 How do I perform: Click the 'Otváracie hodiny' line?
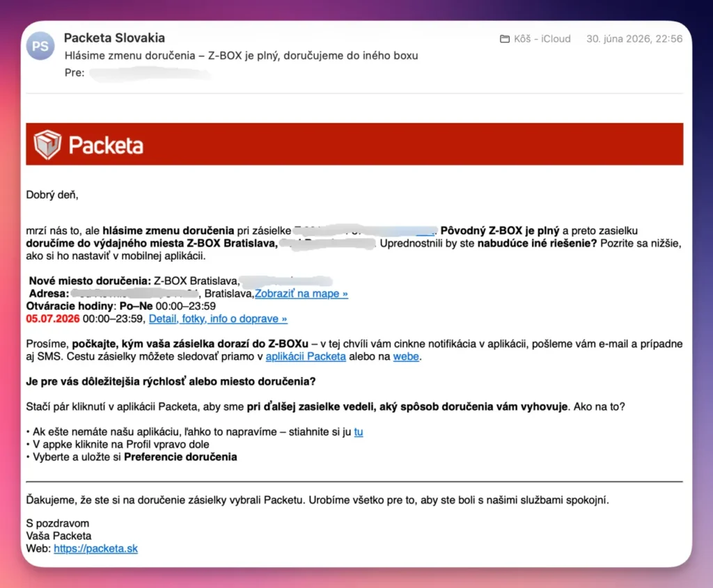click(120, 306)
